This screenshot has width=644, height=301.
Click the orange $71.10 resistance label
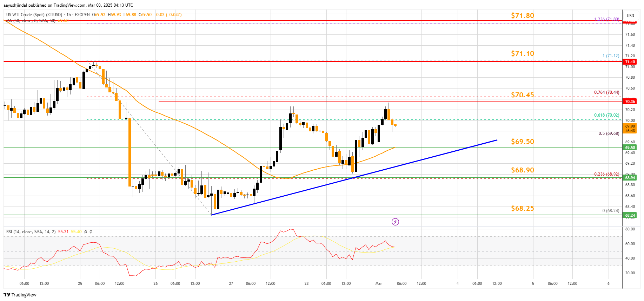(x=522, y=53)
